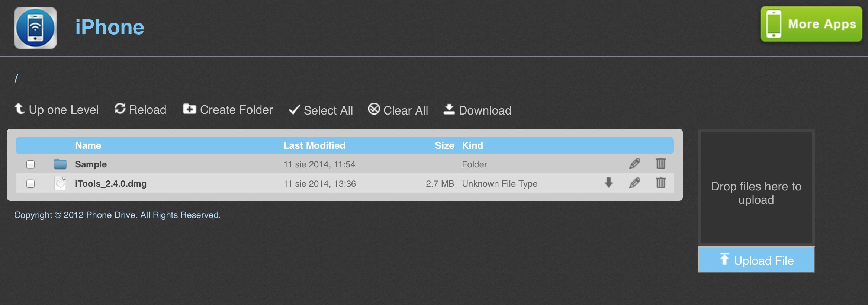Viewport: 868px width, 305px height.
Task: Rename iTools_2.4.0.dmg using the pencil icon
Action: [x=635, y=183]
